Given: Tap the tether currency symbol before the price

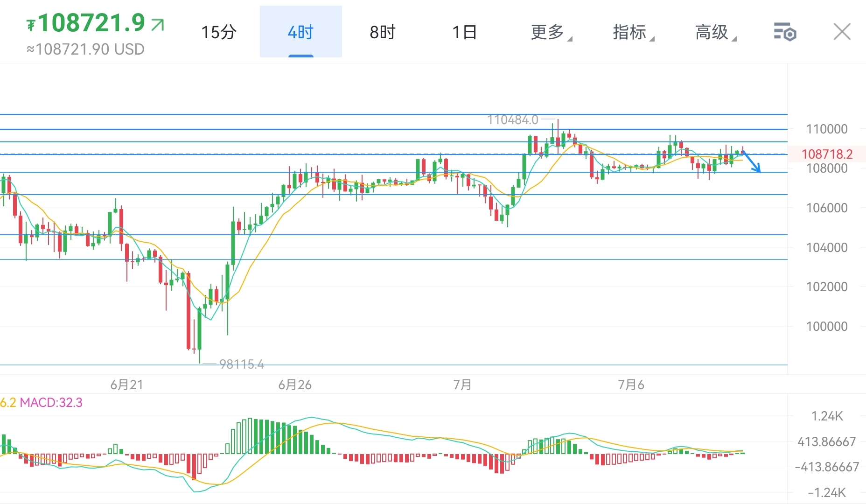Looking at the screenshot, I should [31, 25].
